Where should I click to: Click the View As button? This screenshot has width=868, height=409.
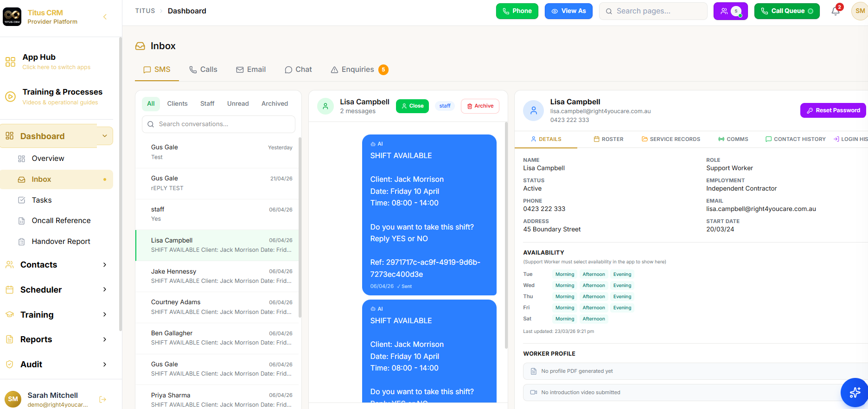568,11
